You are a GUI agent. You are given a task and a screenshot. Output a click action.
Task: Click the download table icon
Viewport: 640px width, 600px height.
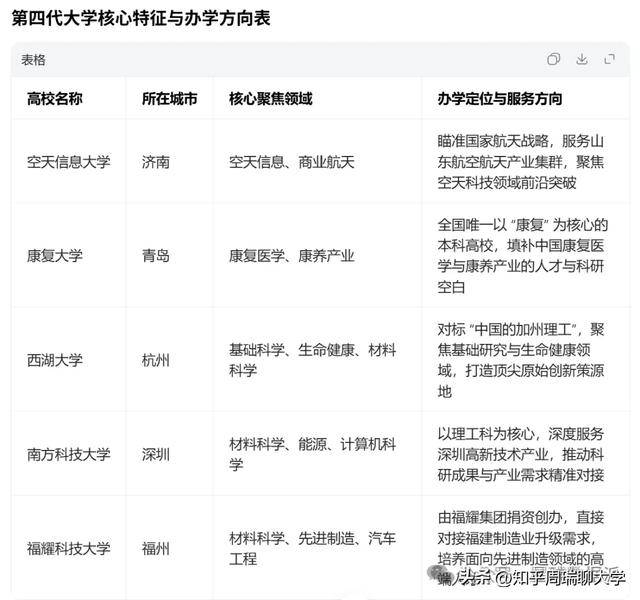point(582,60)
